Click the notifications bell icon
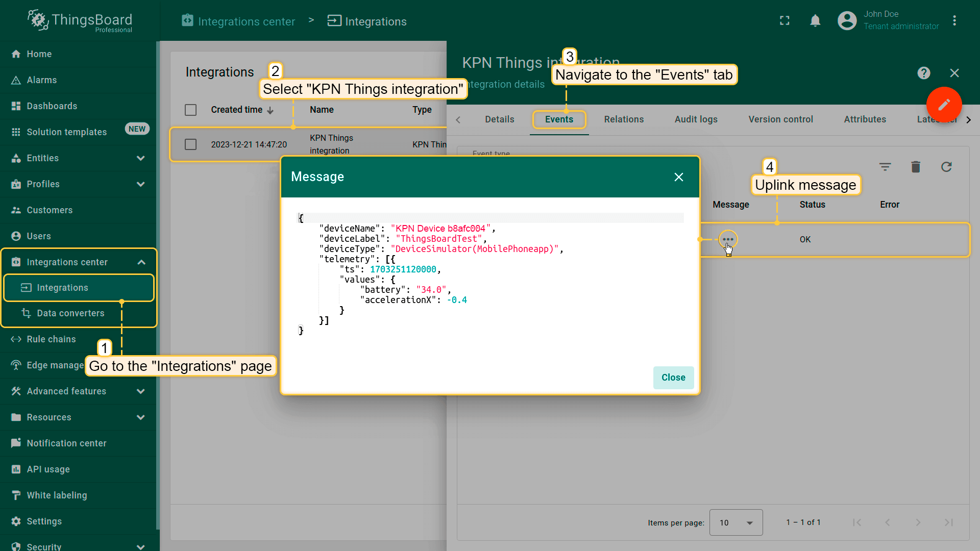The height and width of the screenshot is (551, 980). (815, 20)
